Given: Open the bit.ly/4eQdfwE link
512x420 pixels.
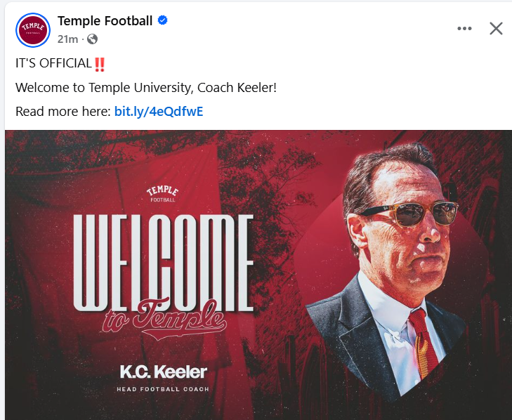Looking at the screenshot, I should point(159,111).
